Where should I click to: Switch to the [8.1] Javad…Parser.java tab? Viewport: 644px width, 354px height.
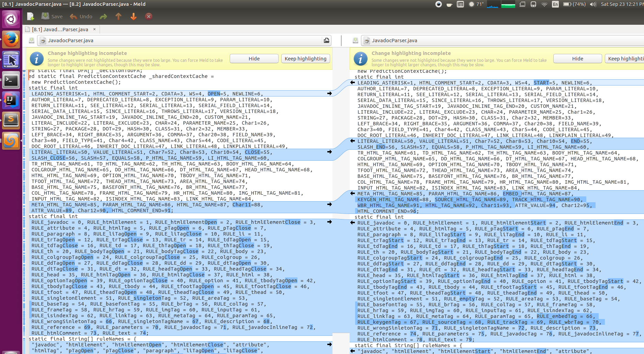[x=60, y=29]
